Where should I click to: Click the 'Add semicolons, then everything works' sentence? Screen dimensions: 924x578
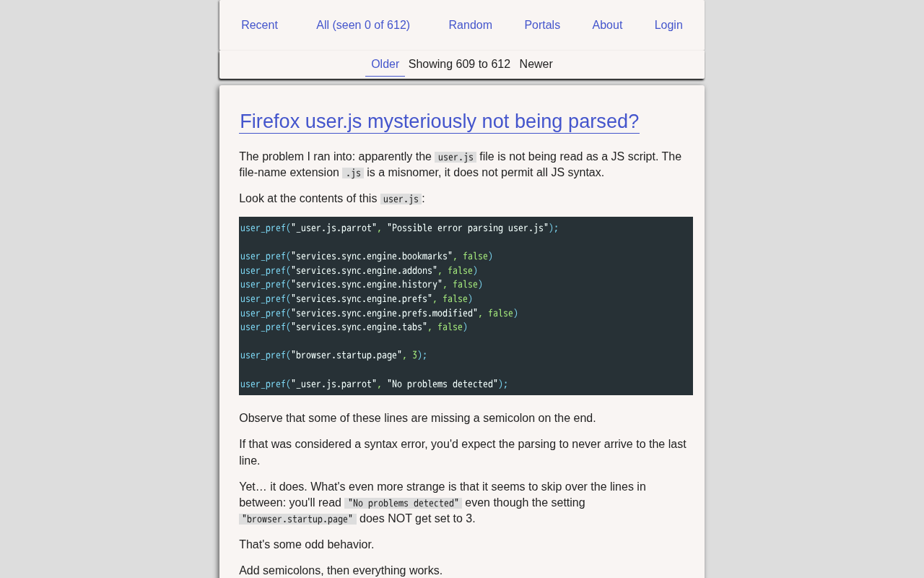pos(341,571)
